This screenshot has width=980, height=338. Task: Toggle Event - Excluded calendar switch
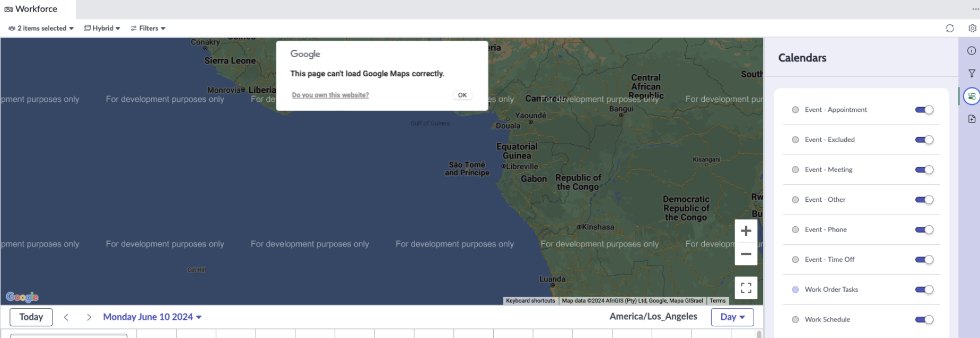coord(924,140)
